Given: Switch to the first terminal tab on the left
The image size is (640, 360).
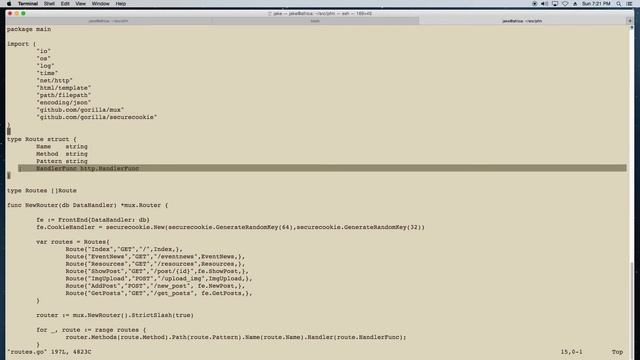Looking at the screenshot, I should click(109, 21).
